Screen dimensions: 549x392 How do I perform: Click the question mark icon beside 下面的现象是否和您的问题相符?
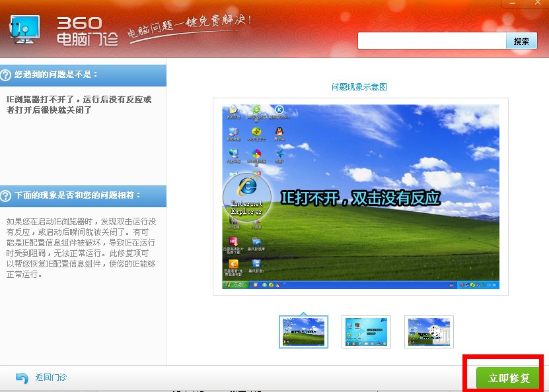7,195
